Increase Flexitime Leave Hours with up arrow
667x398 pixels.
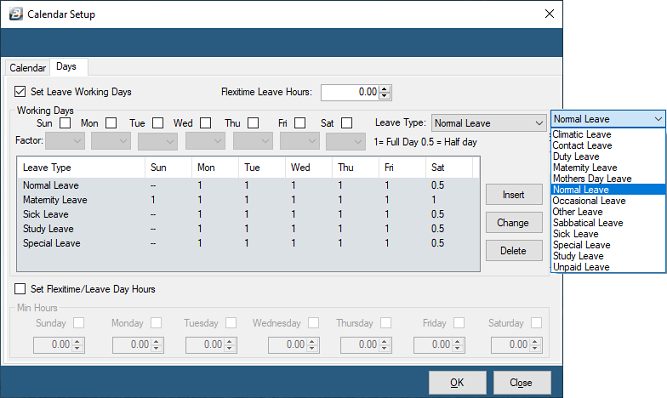(x=385, y=89)
